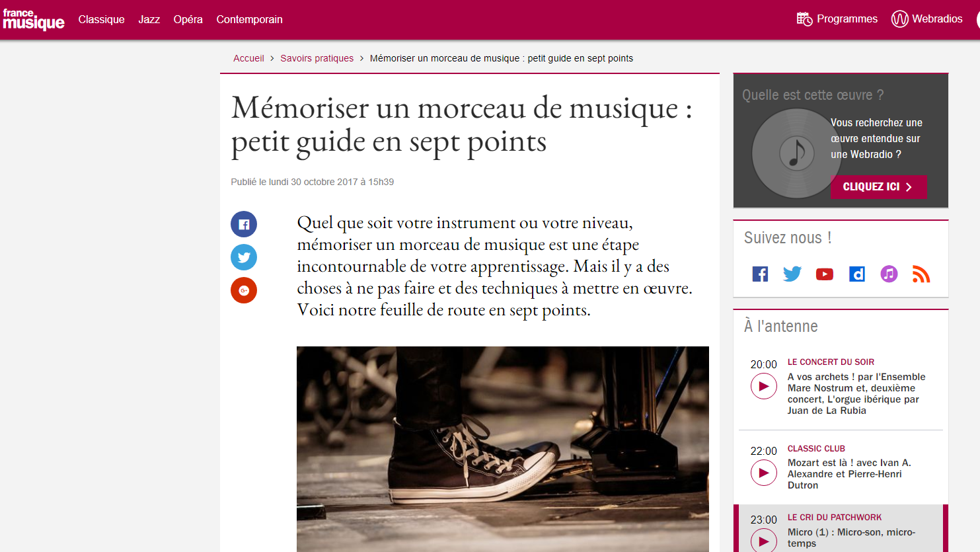Go to Savoirs pratiques breadcrumb link
980x552 pixels.
[x=317, y=58]
